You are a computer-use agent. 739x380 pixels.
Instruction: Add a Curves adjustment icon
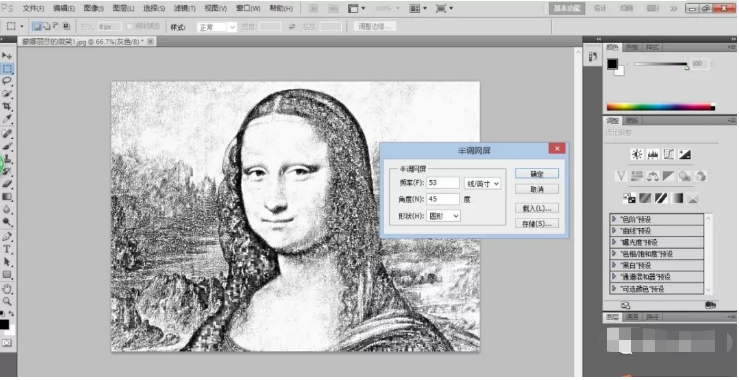(x=669, y=154)
